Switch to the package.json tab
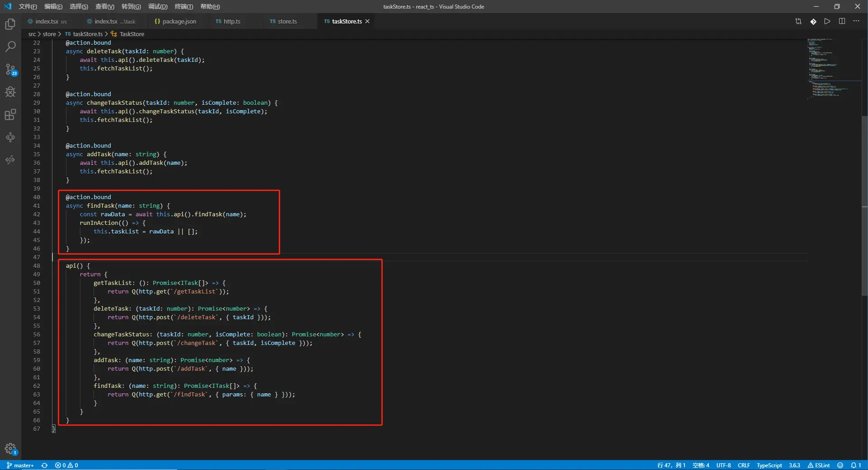868x470 pixels. [179, 21]
